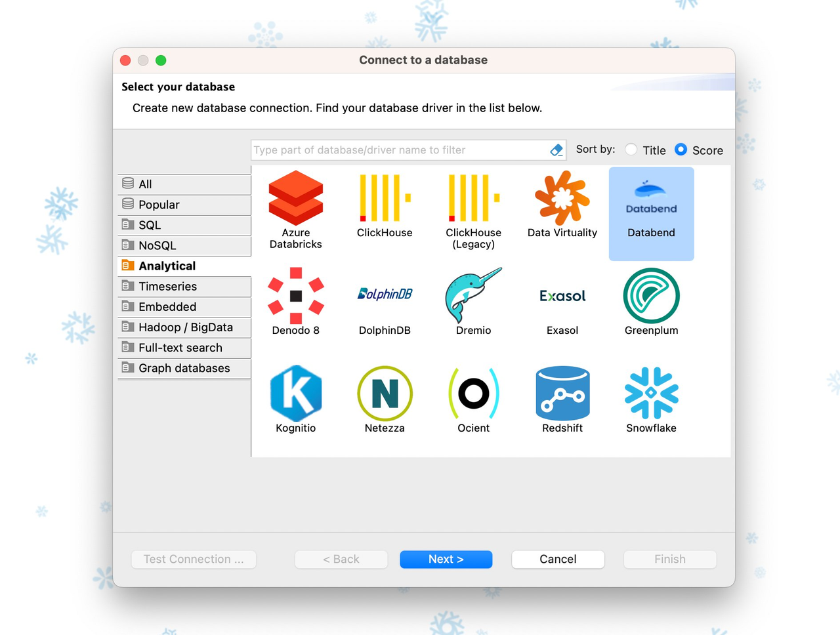Screen dimensions: 840x635
Task: Open the Timeseries category
Action: [184, 286]
